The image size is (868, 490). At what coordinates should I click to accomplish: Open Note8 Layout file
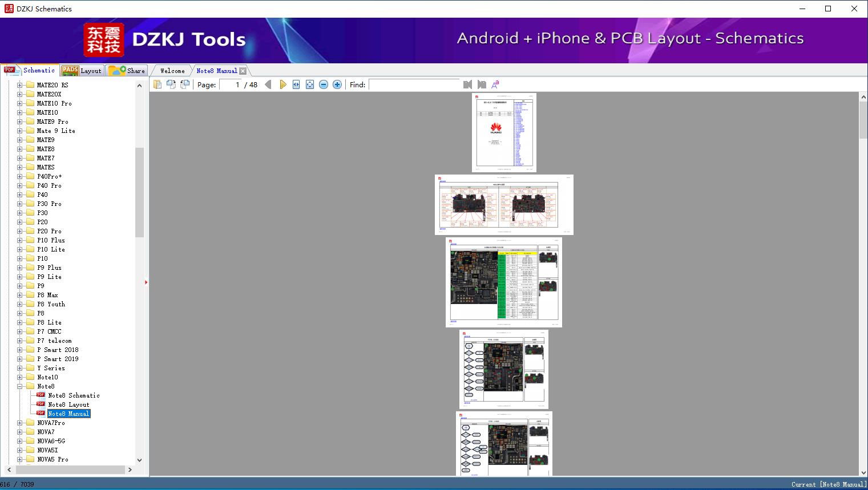68,404
